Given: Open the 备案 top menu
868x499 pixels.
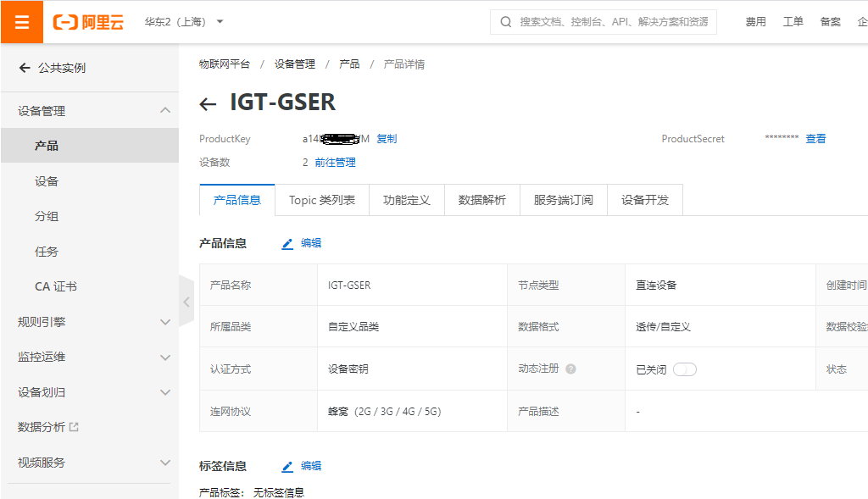Looking at the screenshot, I should tap(831, 21).
